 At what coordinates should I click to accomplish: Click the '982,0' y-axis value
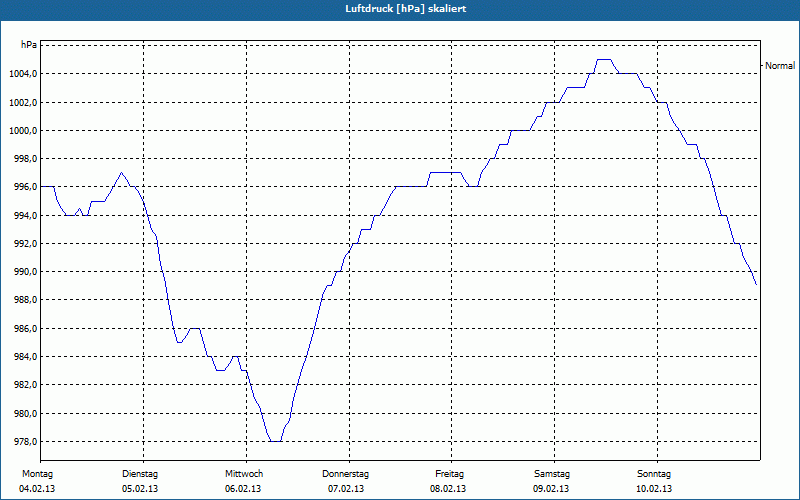coord(25,385)
